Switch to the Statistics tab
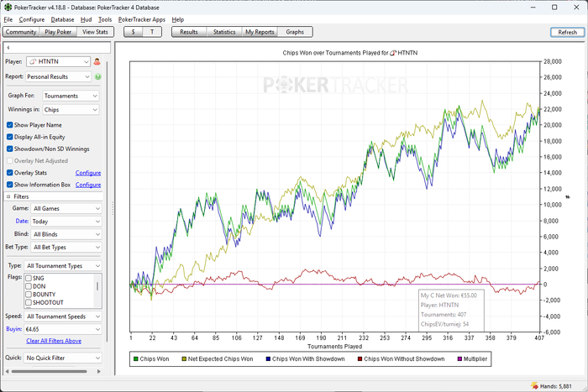 (x=223, y=32)
